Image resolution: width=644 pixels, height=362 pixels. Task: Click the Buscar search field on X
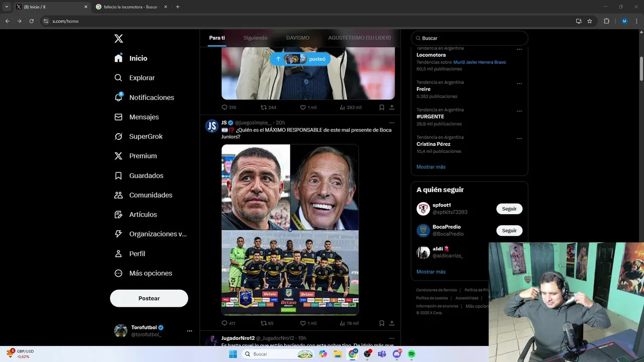(469, 38)
